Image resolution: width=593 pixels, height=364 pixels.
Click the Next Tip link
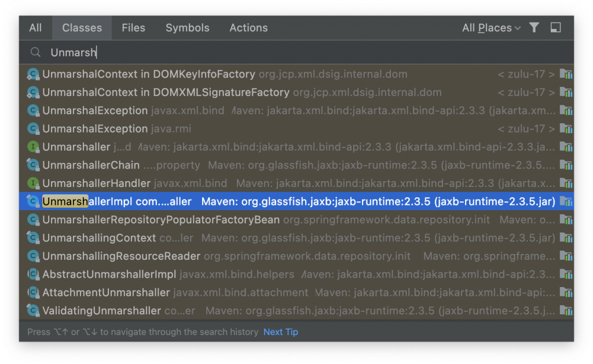point(281,332)
